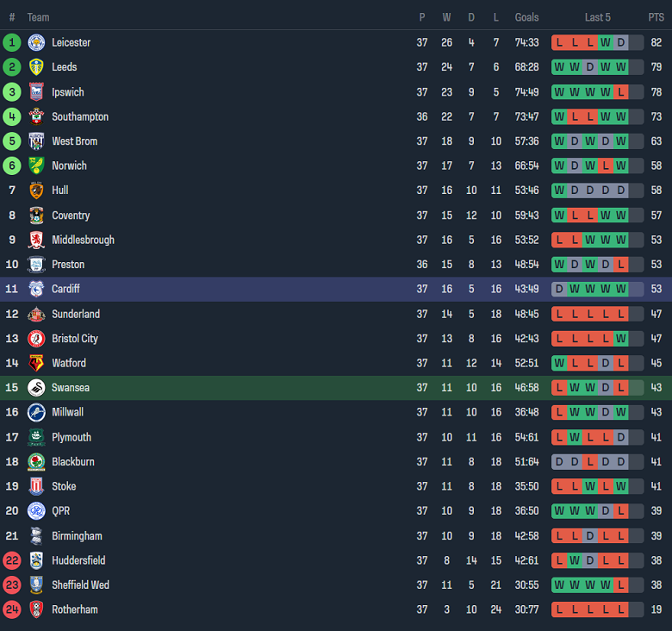Click the QPR club badge
Screen dimensions: 672x631
[36, 510]
